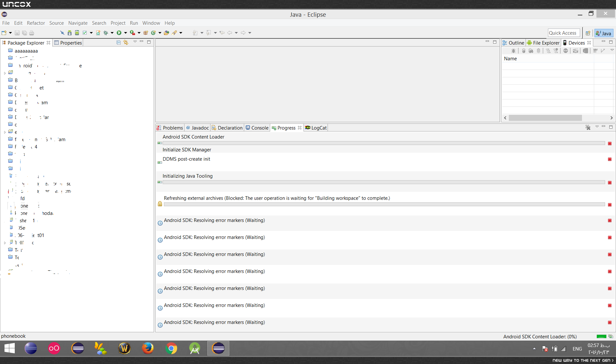
Task: Cancel the Refreshing external archives job
Action: coord(610,205)
